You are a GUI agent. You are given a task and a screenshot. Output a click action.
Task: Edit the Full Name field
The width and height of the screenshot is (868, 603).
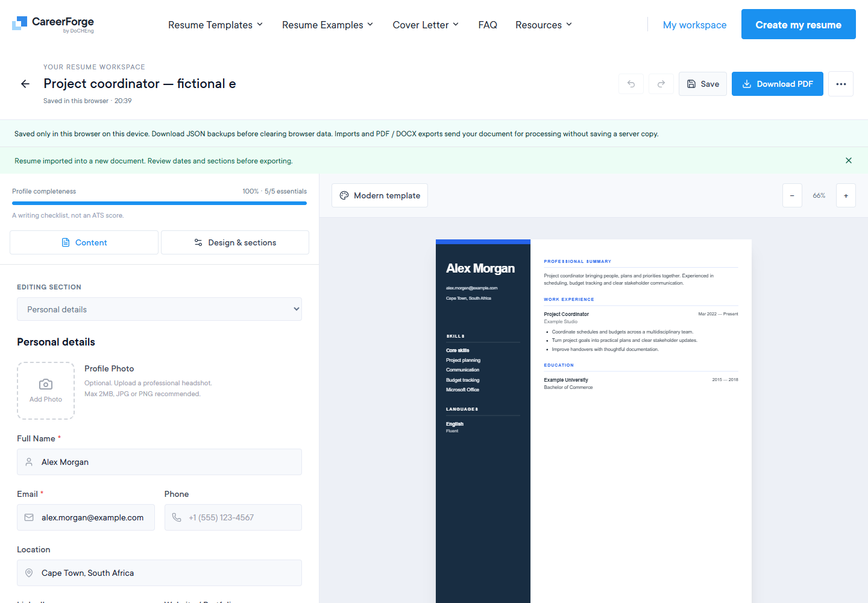point(159,462)
